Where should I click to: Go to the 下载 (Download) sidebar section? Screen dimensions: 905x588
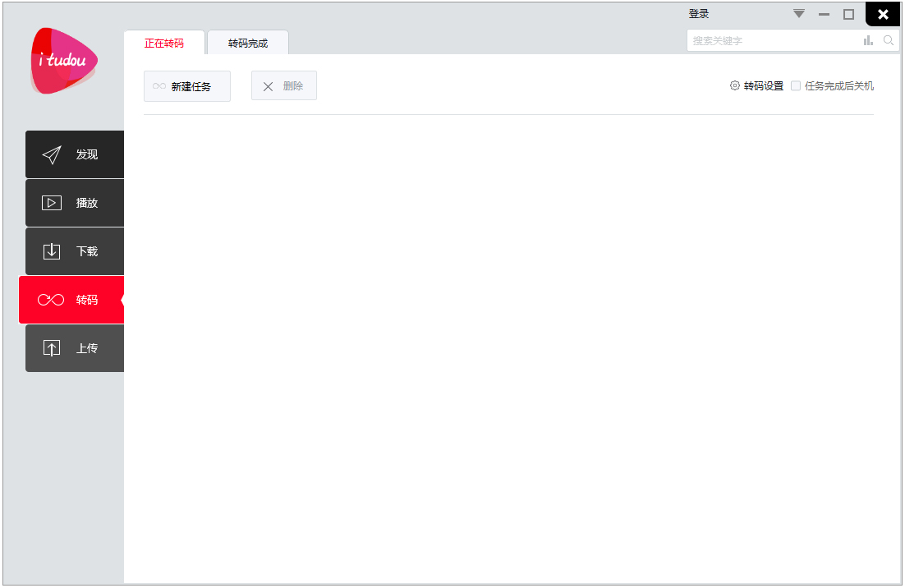[75, 251]
